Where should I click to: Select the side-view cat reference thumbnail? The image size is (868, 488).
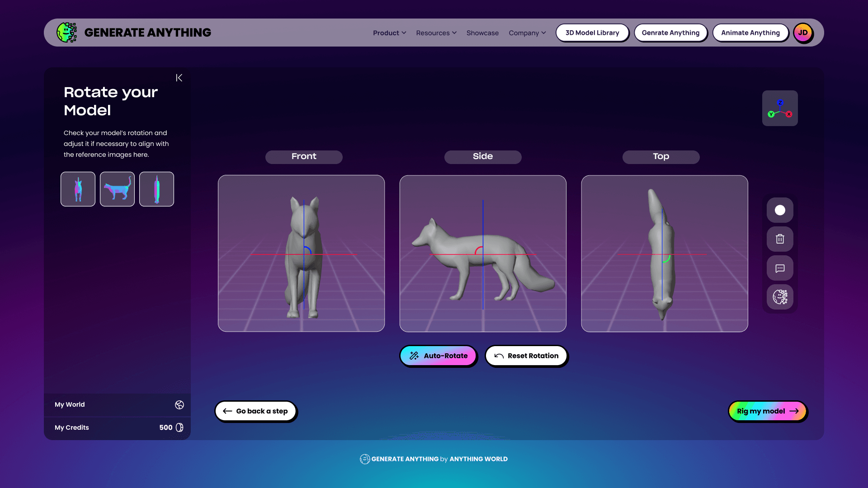coord(117,189)
